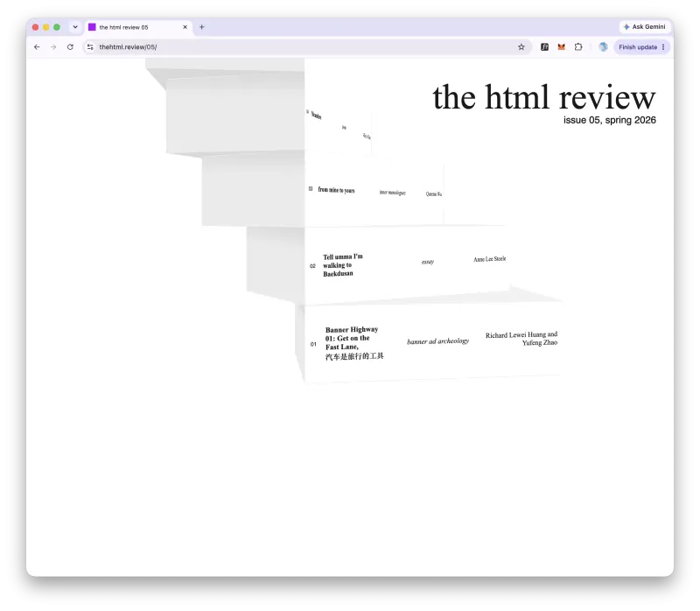Ask Gemini from the tab bar

[x=645, y=27]
